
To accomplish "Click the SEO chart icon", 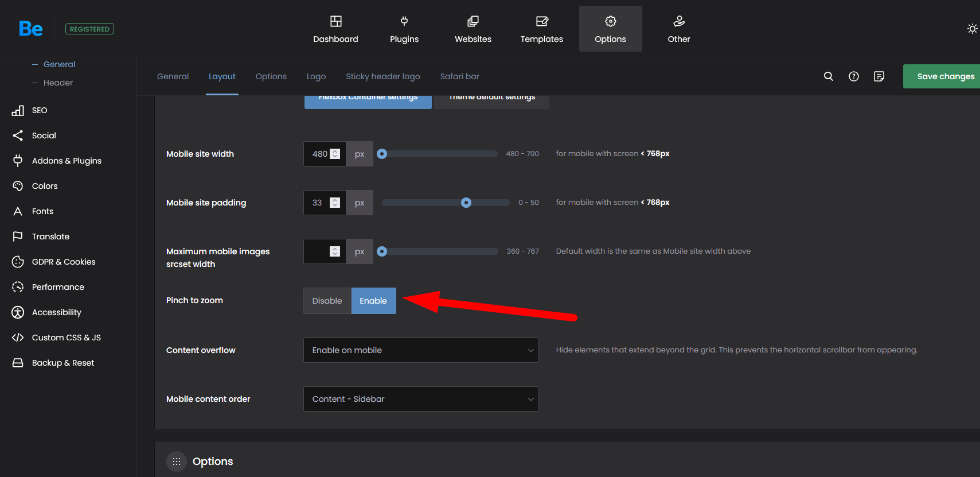I will pos(18,110).
